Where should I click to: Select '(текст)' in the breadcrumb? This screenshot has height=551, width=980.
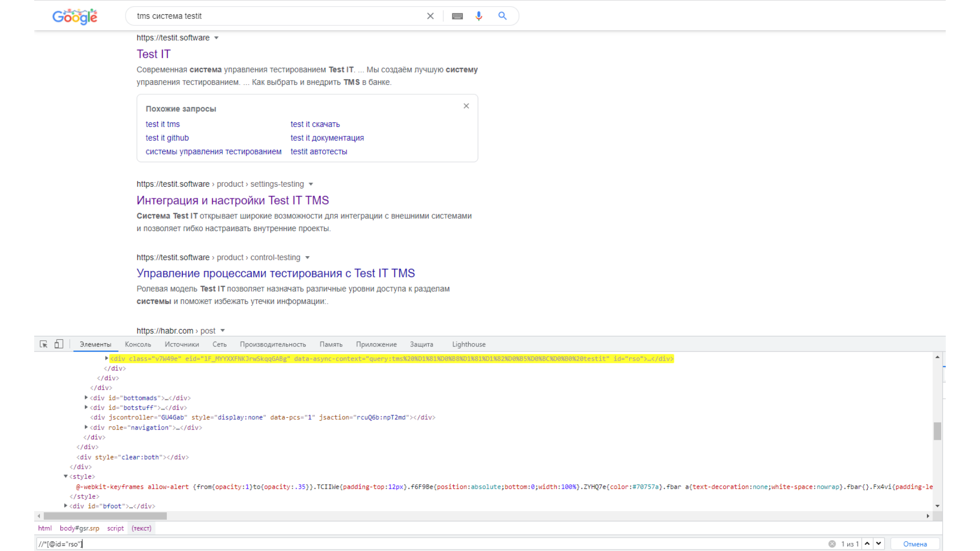(x=141, y=529)
